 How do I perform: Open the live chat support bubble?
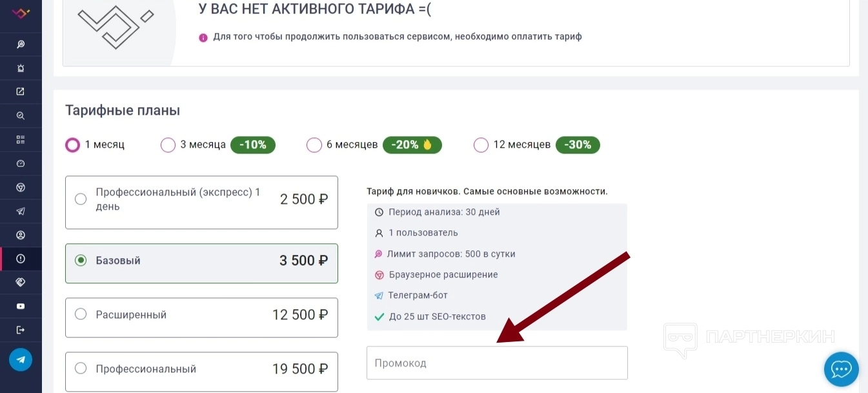point(841,369)
